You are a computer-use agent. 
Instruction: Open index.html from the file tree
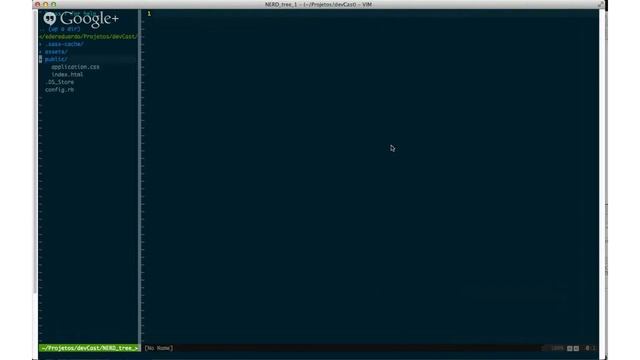point(67,75)
